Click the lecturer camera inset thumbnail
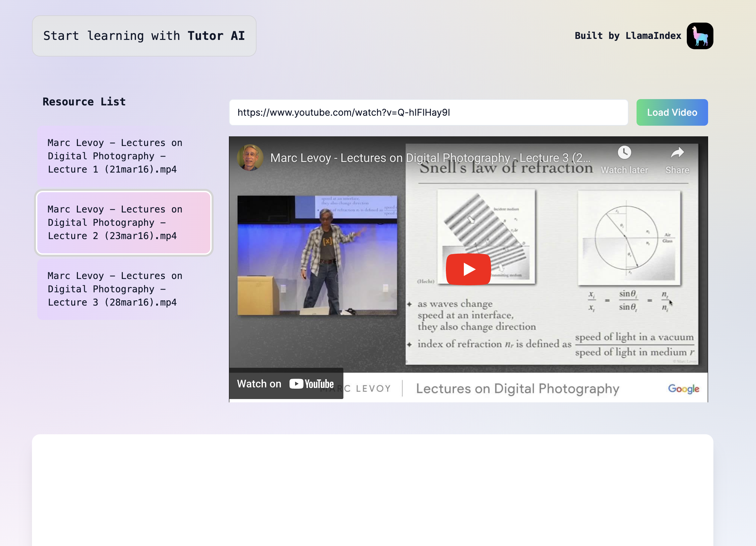This screenshot has height=546, width=756. (317, 255)
